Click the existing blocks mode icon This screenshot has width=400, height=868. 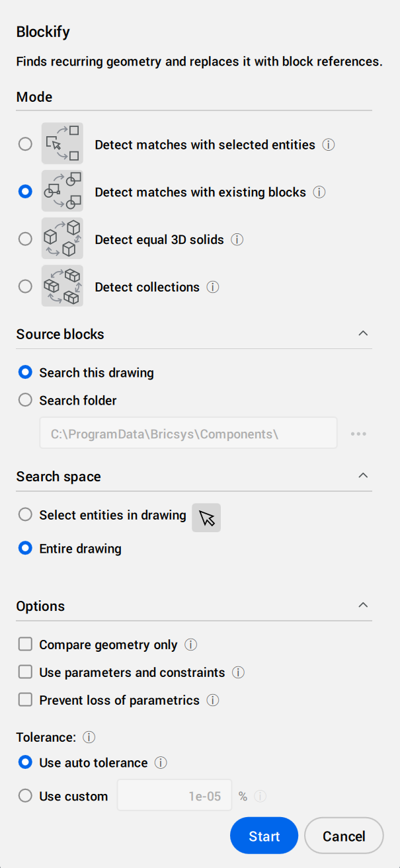pyautogui.click(x=62, y=192)
